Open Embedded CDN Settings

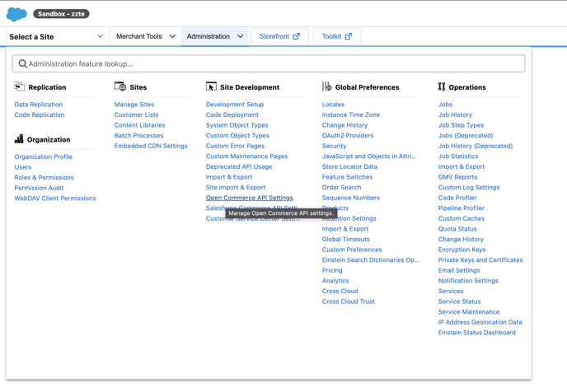pos(151,146)
